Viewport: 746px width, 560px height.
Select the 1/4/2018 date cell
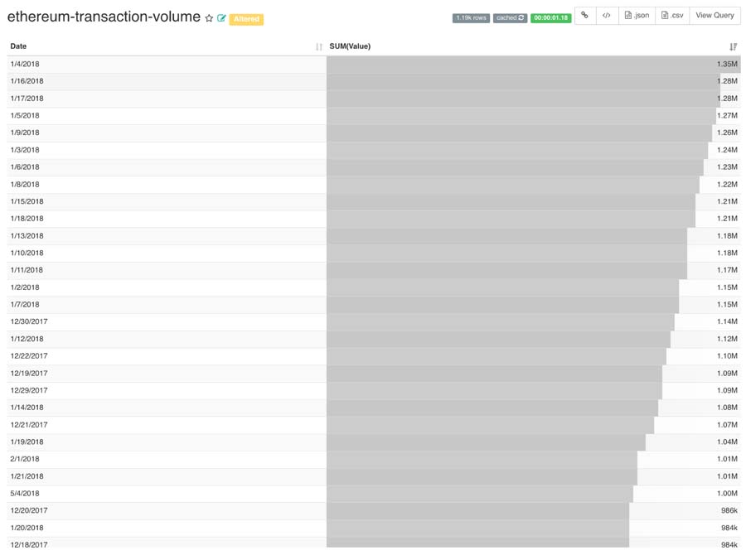(x=167, y=64)
